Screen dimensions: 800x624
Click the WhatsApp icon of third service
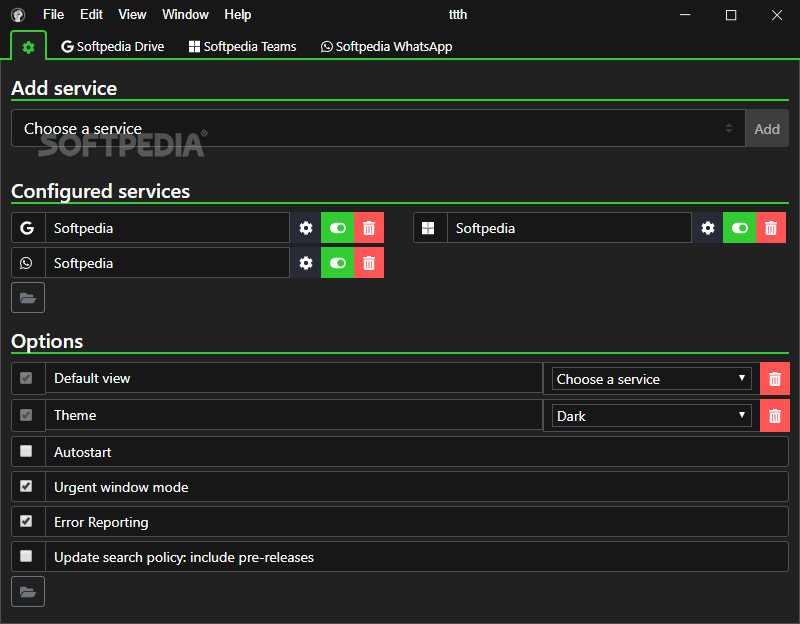(x=28, y=263)
